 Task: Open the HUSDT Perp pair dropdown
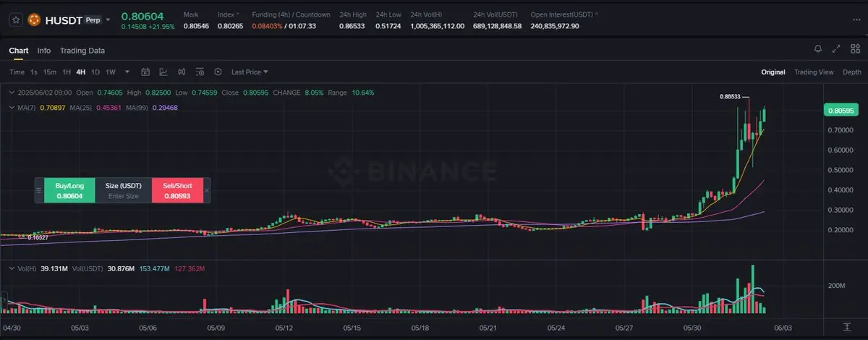[x=109, y=20]
